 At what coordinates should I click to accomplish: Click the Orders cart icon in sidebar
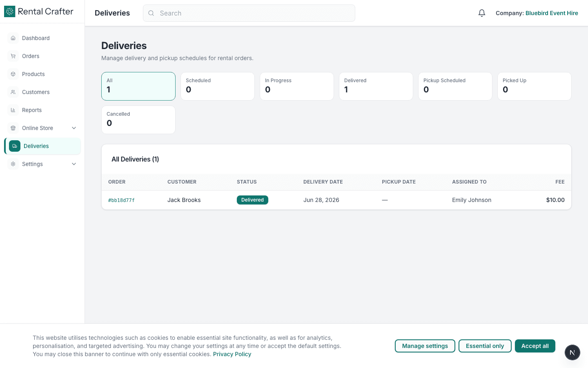pyautogui.click(x=13, y=56)
